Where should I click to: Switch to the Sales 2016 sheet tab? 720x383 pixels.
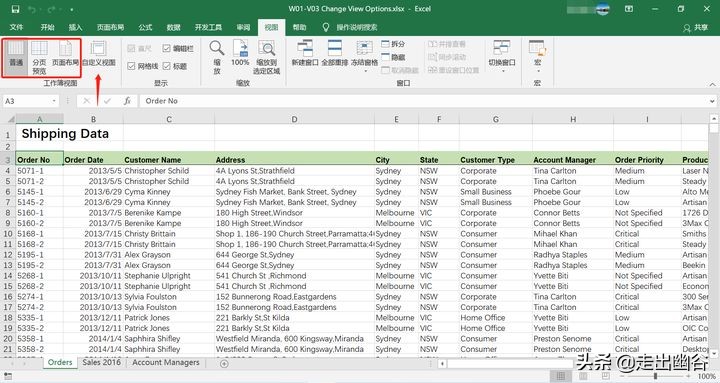(x=101, y=362)
